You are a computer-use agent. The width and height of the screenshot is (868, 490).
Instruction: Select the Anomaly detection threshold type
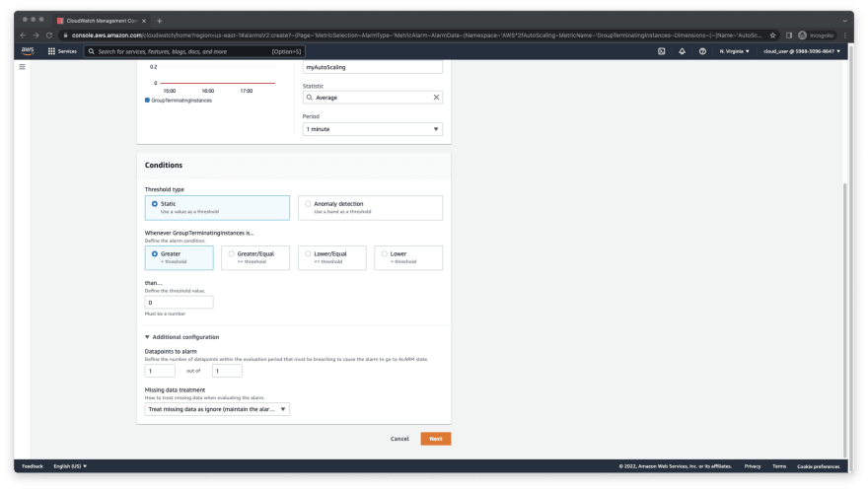370,207
